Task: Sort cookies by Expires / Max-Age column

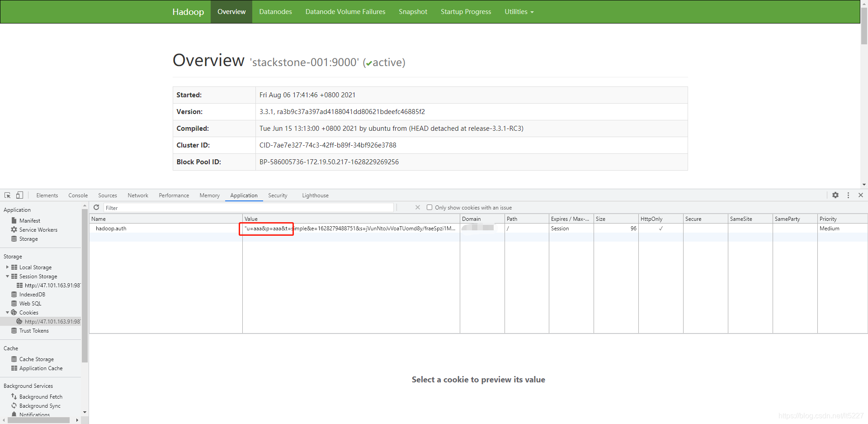Action: coord(571,219)
